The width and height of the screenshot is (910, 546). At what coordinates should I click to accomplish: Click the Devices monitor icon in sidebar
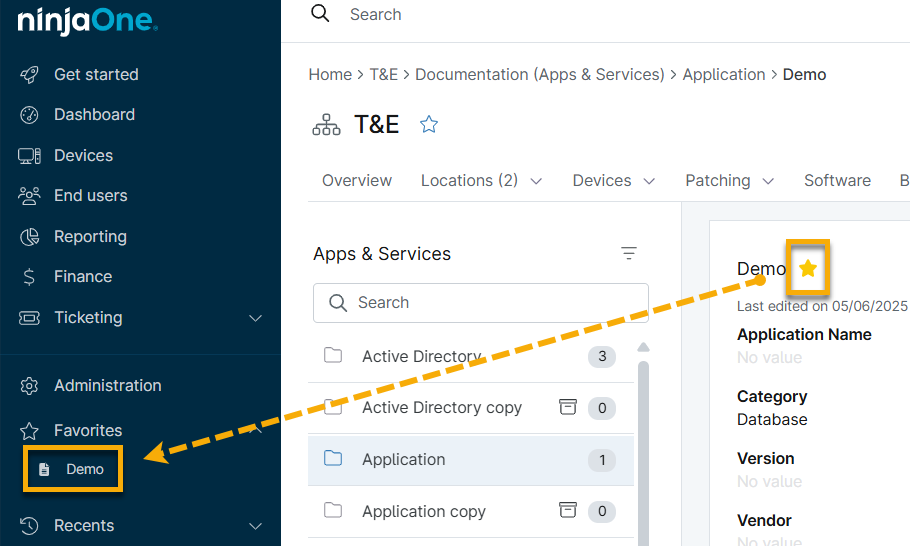[x=30, y=156]
